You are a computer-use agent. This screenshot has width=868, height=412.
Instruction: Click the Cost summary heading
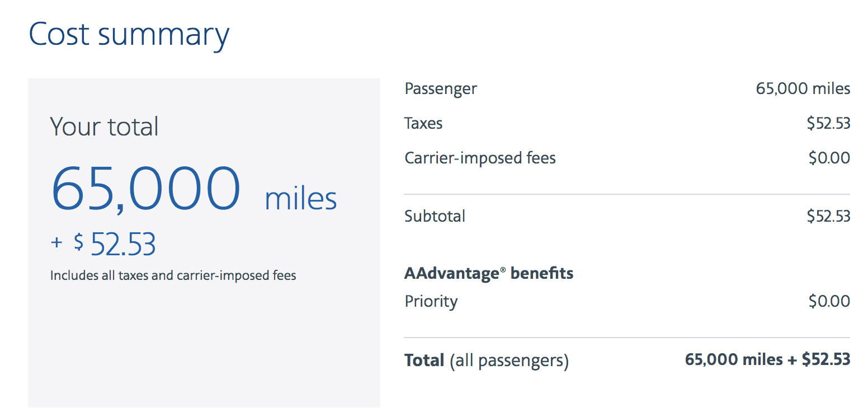(129, 35)
